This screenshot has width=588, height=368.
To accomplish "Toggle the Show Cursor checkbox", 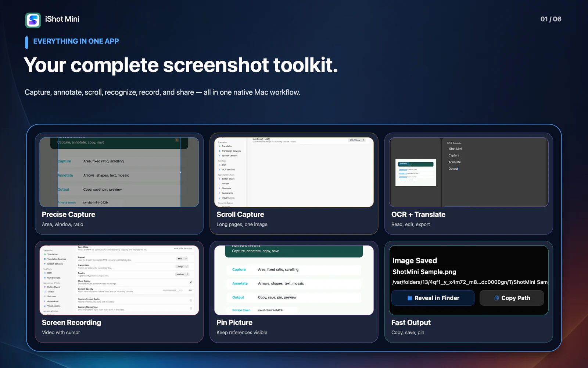I will (191, 282).
